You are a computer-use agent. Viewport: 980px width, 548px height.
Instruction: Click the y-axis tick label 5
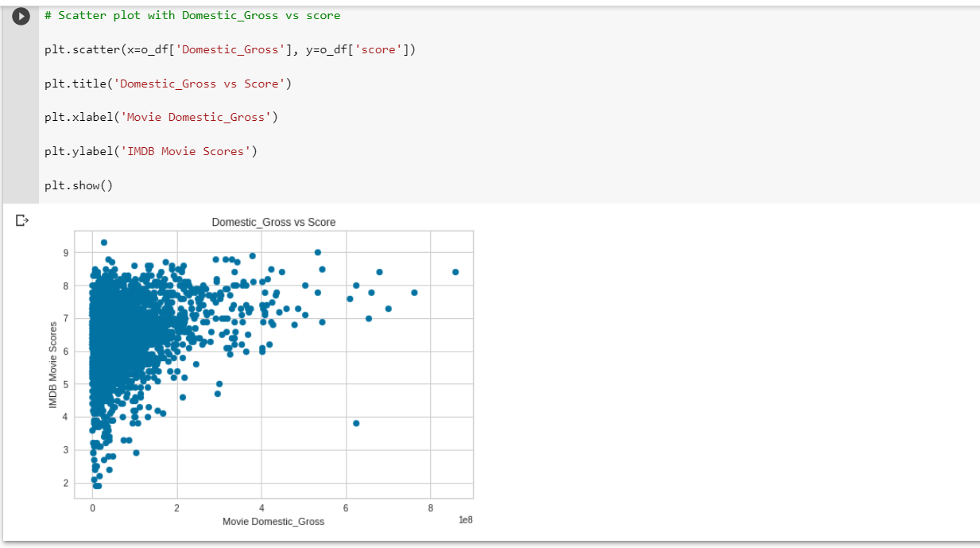(x=66, y=384)
